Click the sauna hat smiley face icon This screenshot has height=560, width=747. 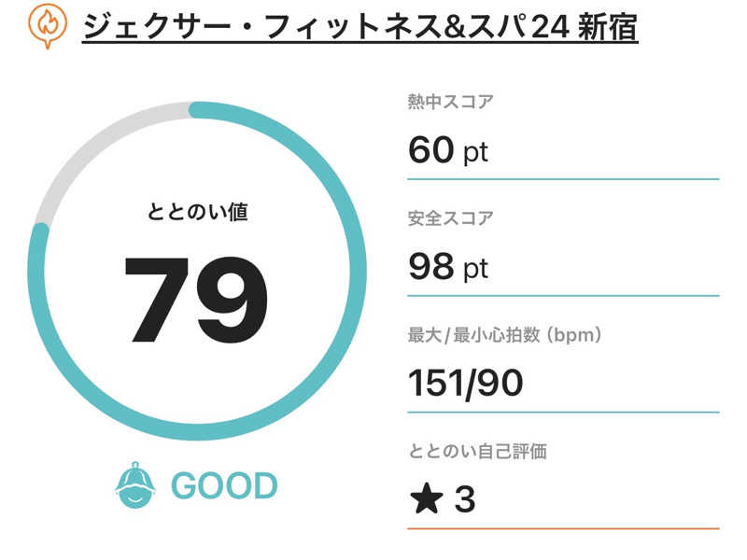pos(134,484)
